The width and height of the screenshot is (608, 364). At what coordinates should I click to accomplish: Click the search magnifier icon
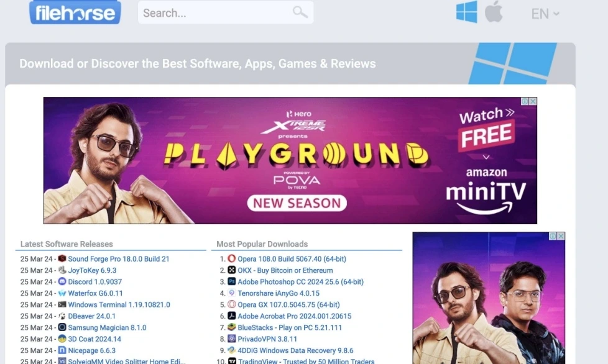coord(300,12)
